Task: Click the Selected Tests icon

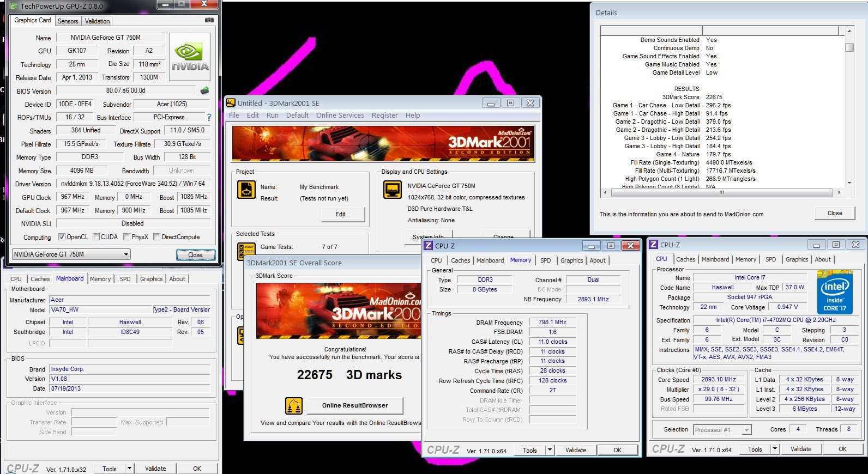Action: 246,251
